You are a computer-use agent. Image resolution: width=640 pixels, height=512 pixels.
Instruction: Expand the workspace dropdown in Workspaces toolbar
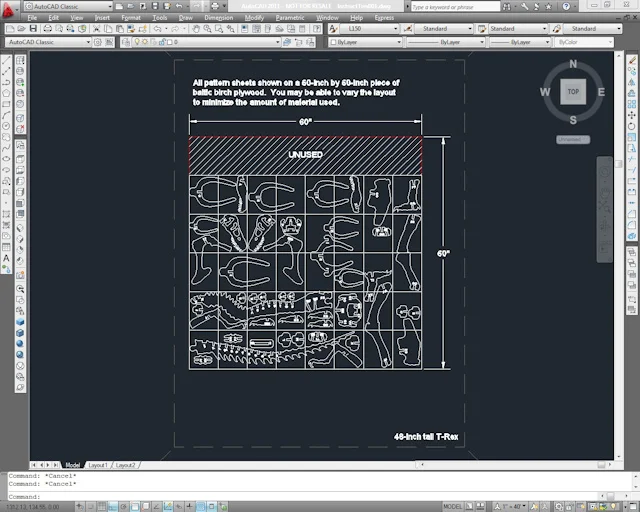click(x=88, y=42)
